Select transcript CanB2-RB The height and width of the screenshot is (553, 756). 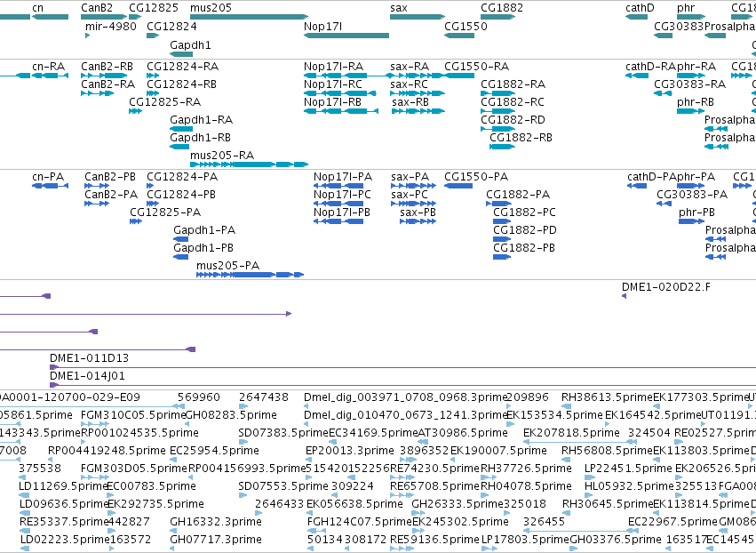point(107,66)
